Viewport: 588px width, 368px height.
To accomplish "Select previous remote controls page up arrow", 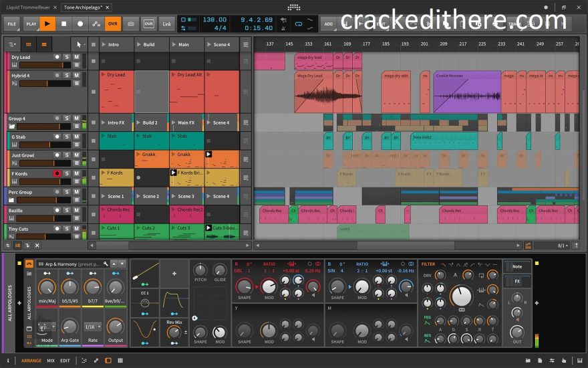I will 114,264.
